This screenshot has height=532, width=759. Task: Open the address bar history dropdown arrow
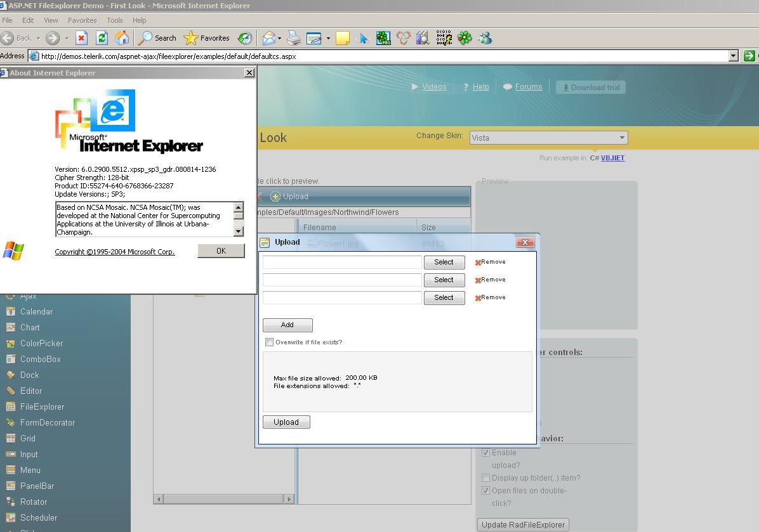(734, 56)
